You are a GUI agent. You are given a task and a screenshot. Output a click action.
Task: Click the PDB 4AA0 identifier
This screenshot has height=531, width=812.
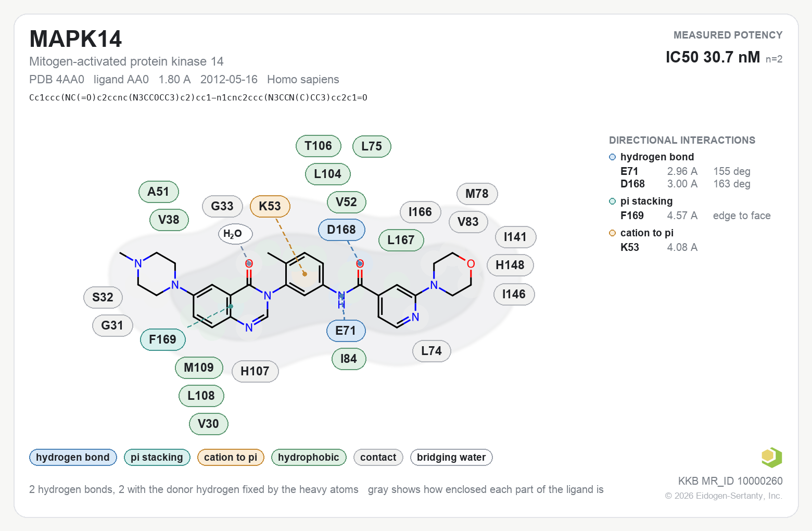click(x=57, y=79)
